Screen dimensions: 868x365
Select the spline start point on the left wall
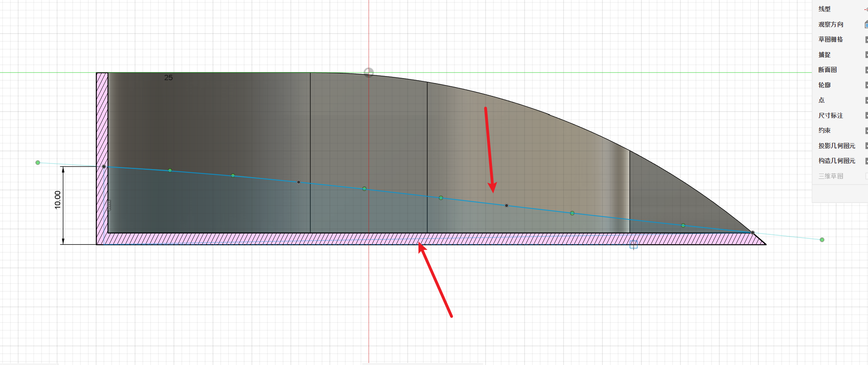[104, 166]
